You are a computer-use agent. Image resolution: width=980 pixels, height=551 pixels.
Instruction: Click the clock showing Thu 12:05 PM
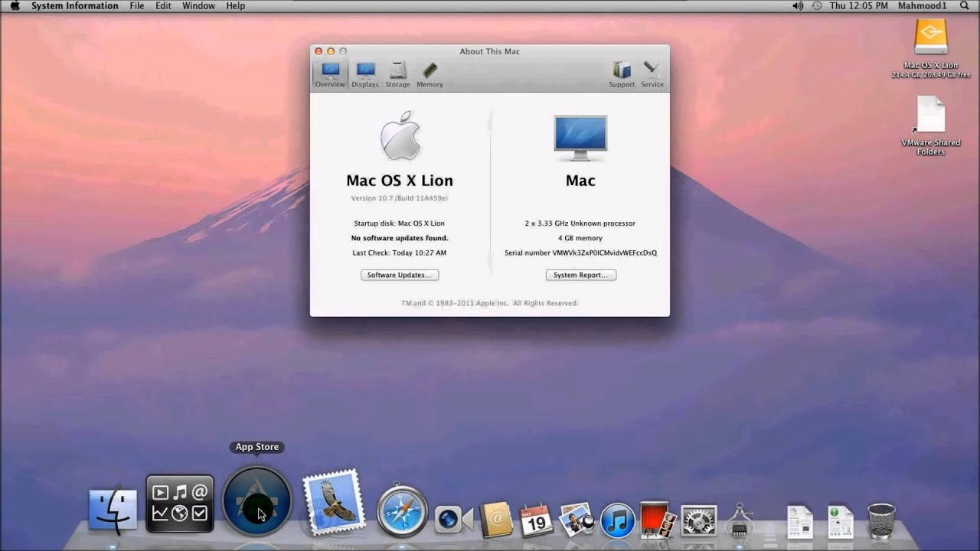click(x=859, y=6)
